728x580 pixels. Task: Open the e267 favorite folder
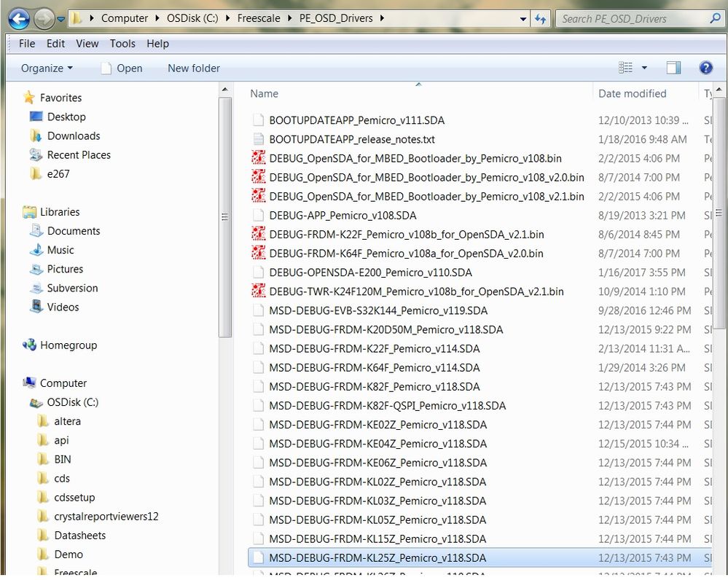58,173
